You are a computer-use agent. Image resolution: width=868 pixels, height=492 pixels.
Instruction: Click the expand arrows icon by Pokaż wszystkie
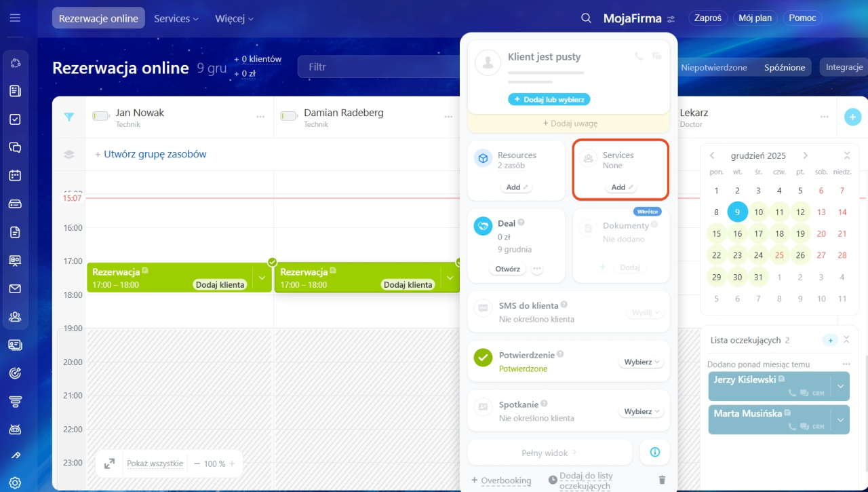[x=109, y=463]
